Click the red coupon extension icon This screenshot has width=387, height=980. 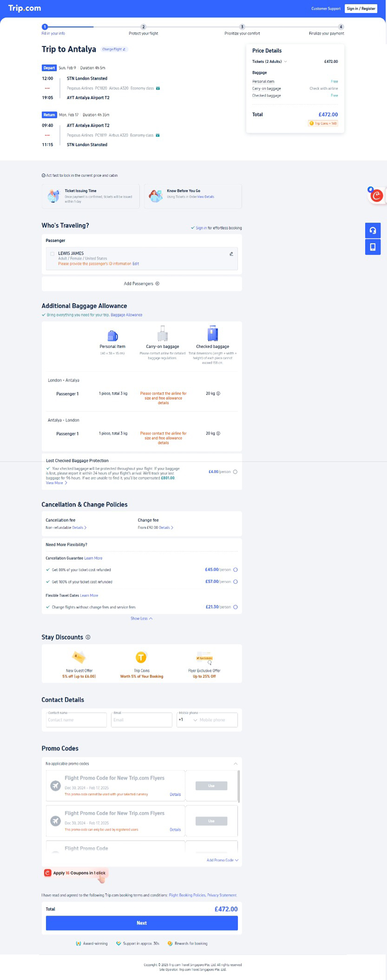coord(376,196)
